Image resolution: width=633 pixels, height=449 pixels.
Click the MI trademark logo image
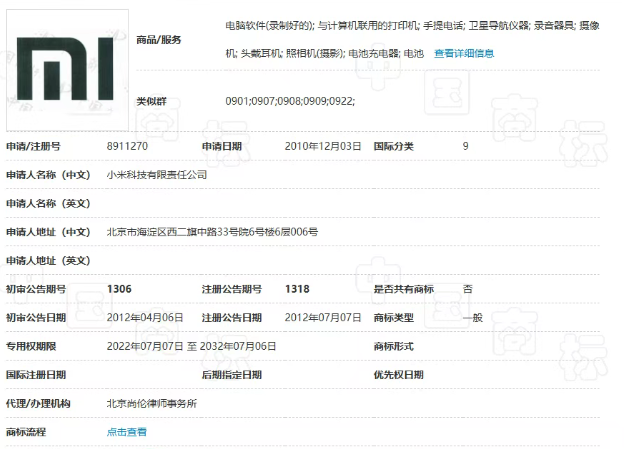click(x=67, y=68)
